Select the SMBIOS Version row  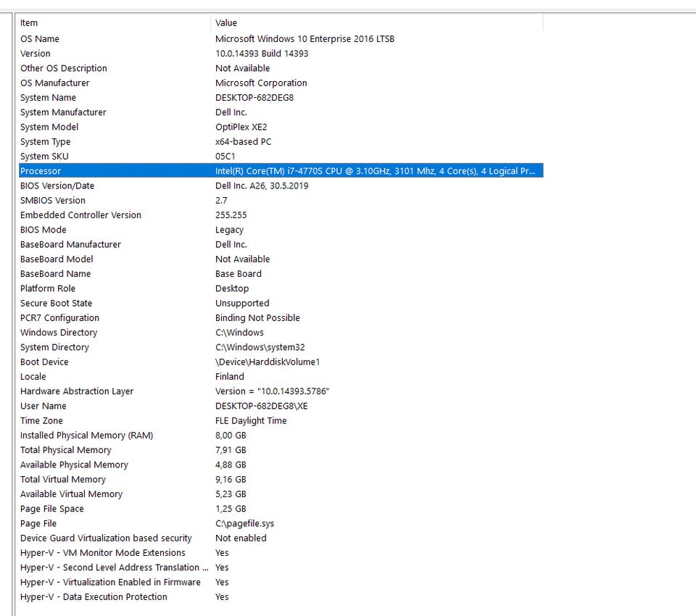tap(281, 200)
